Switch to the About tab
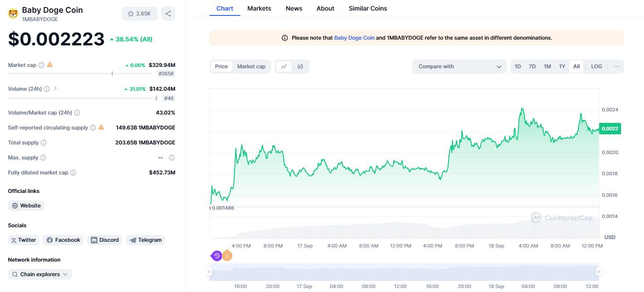The image size is (644, 292). tap(325, 8)
